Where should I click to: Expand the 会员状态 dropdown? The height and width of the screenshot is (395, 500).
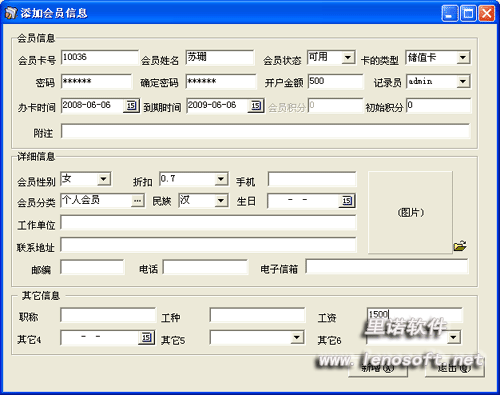(x=348, y=58)
